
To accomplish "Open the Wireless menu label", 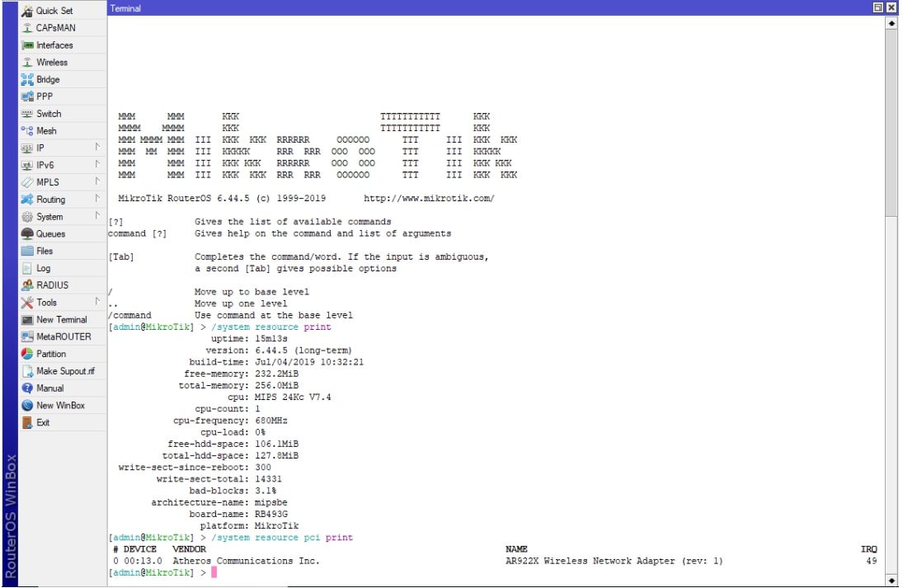I will click(52, 62).
